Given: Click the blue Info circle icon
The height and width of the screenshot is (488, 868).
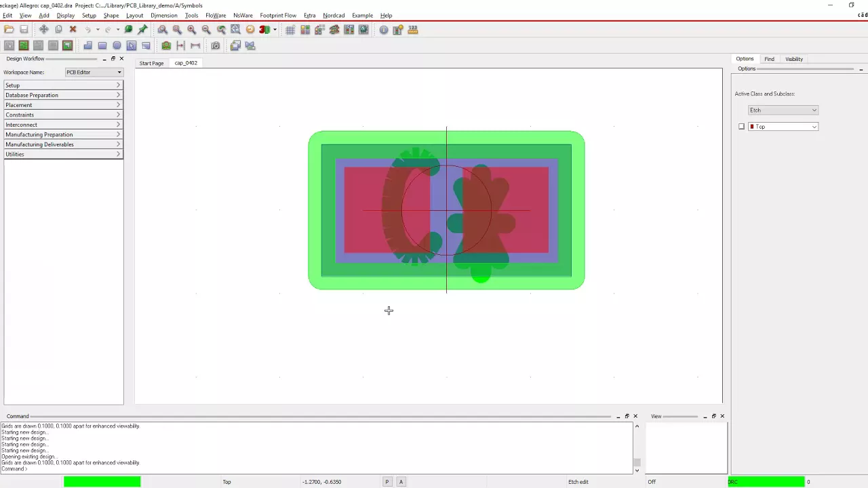Looking at the screenshot, I should pos(384,29).
